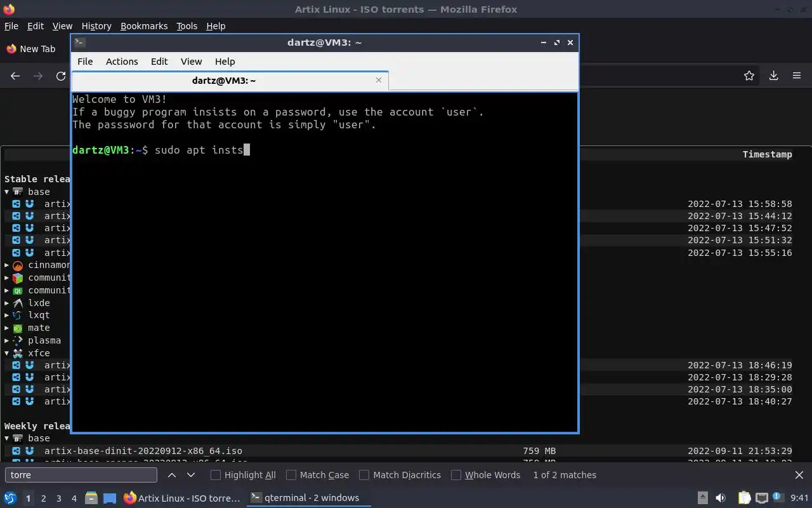
Task: Click the taskbar clock 9:41
Action: pos(799,498)
